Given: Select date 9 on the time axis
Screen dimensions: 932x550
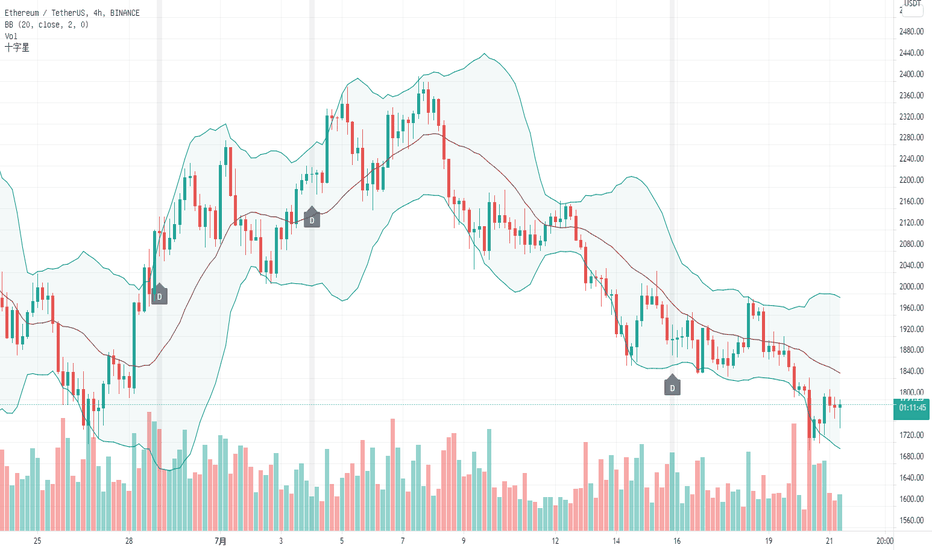Looking at the screenshot, I should [x=464, y=541].
